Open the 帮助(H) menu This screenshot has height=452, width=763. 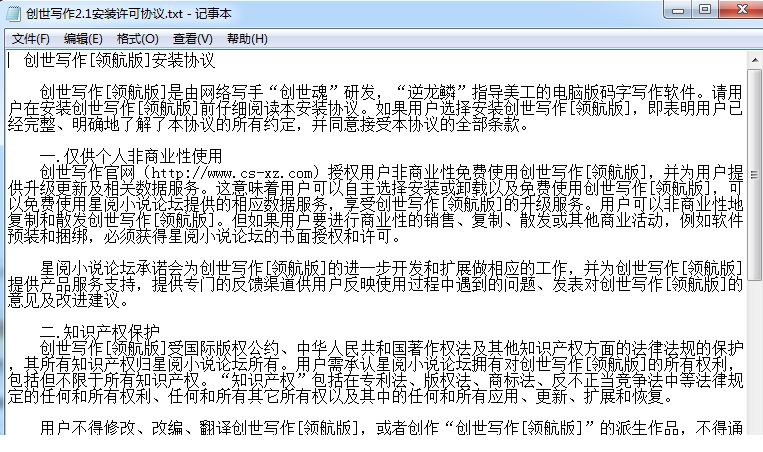247,39
